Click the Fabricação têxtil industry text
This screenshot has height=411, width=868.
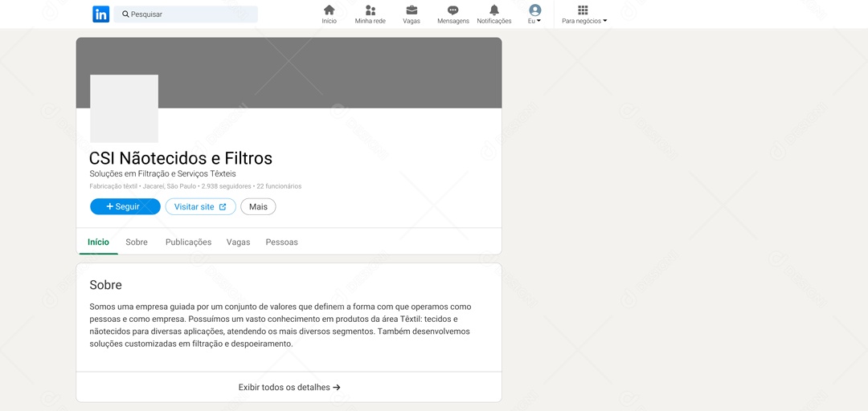coord(113,186)
